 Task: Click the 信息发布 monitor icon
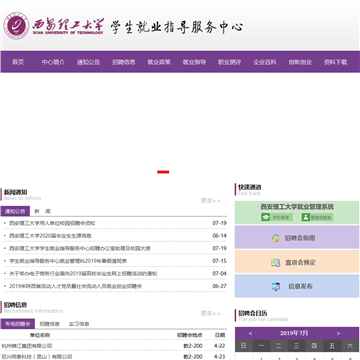pyautogui.click(x=276, y=286)
